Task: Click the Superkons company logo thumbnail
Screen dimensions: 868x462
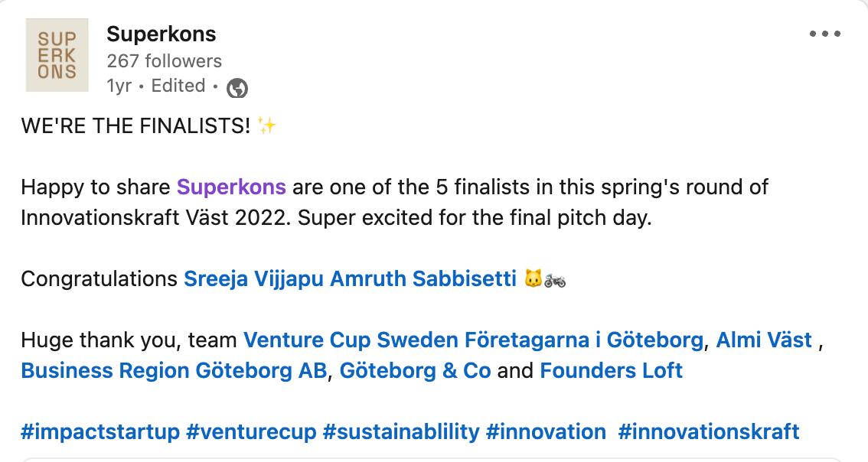Action: (57, 55)
